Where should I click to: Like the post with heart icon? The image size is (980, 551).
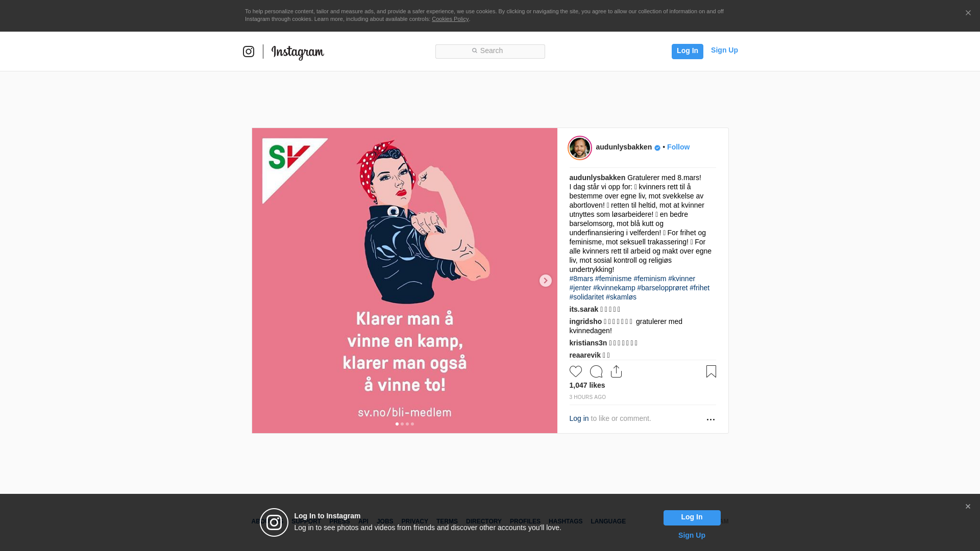(x=576, y=371)
